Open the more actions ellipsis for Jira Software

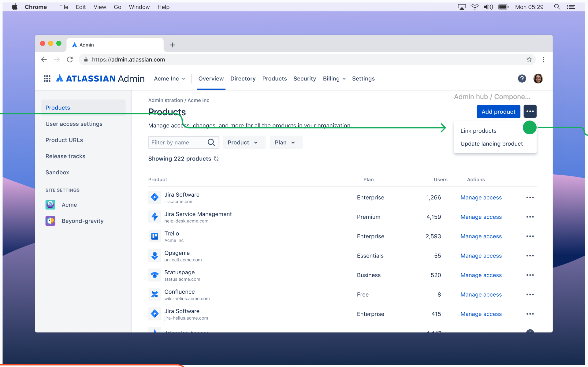point(530,197)
